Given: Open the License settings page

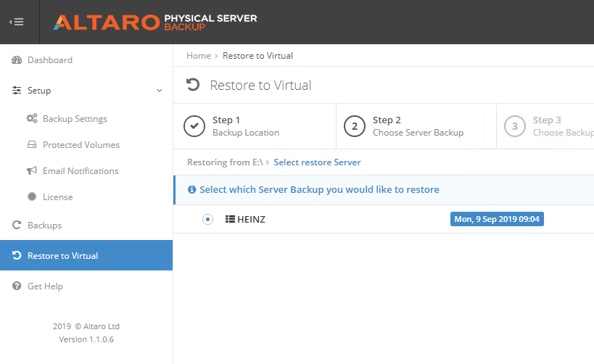Looking at the screenshot, I should [x=57, y=197].
